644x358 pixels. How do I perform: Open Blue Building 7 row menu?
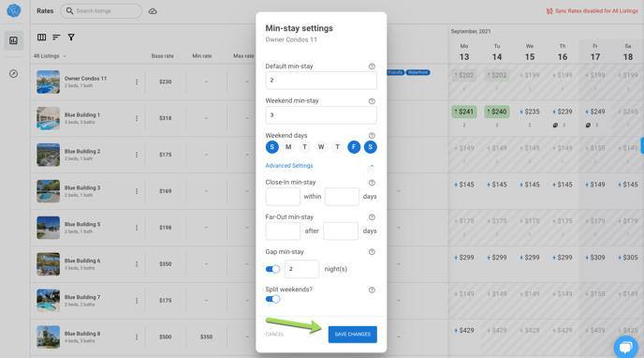click(137, 301)
